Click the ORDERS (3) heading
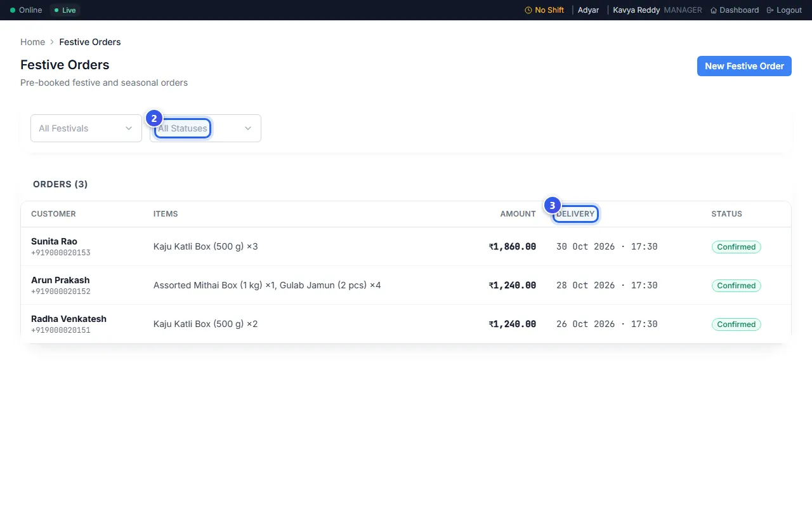The image size is (812, 508). (x=60, y=184)
